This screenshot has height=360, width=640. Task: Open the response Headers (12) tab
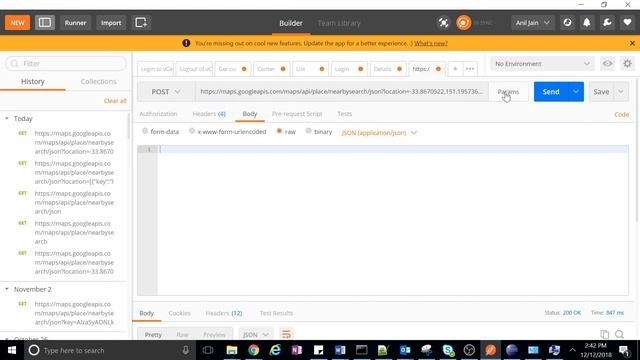[x=224, y=313]
